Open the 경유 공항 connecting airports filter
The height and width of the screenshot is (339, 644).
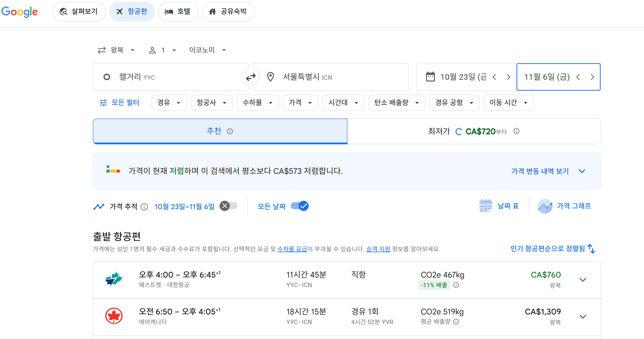click(454, 103)
